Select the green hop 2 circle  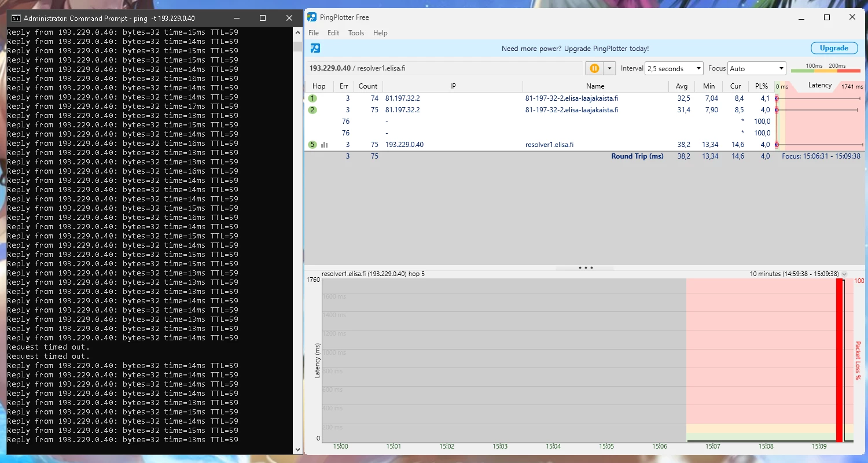click(312, 110)
